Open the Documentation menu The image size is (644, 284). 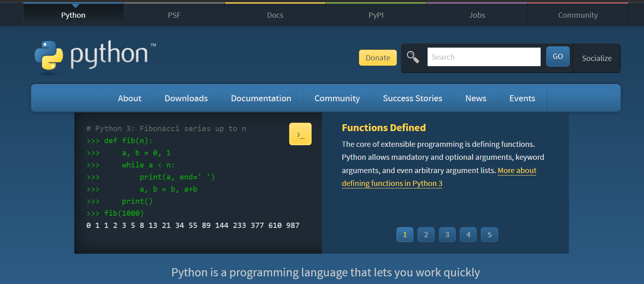tap(261, 98)
